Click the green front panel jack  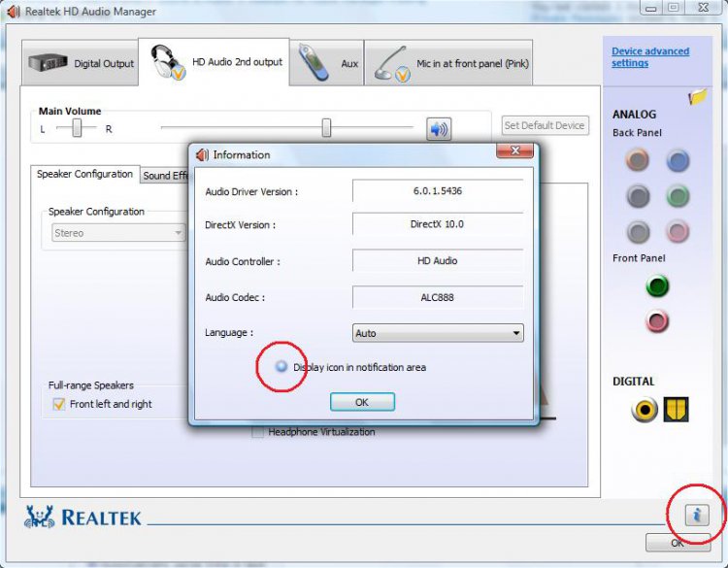[657, 285]
